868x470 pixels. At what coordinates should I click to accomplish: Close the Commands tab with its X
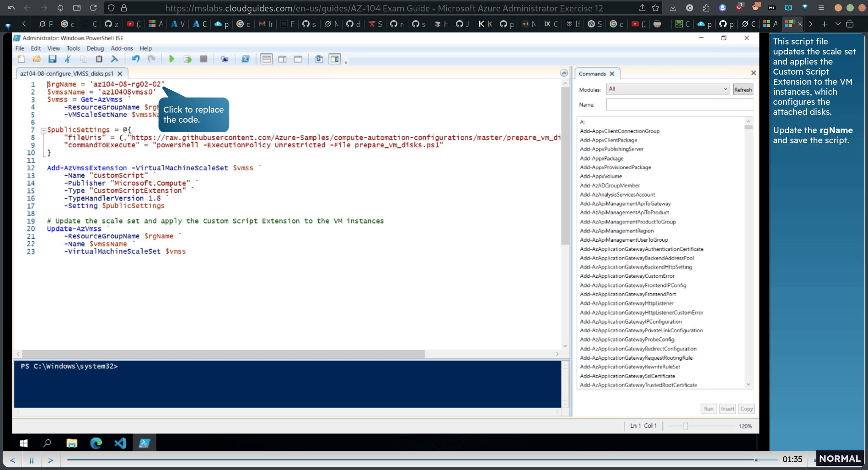(x=612, y=74)
